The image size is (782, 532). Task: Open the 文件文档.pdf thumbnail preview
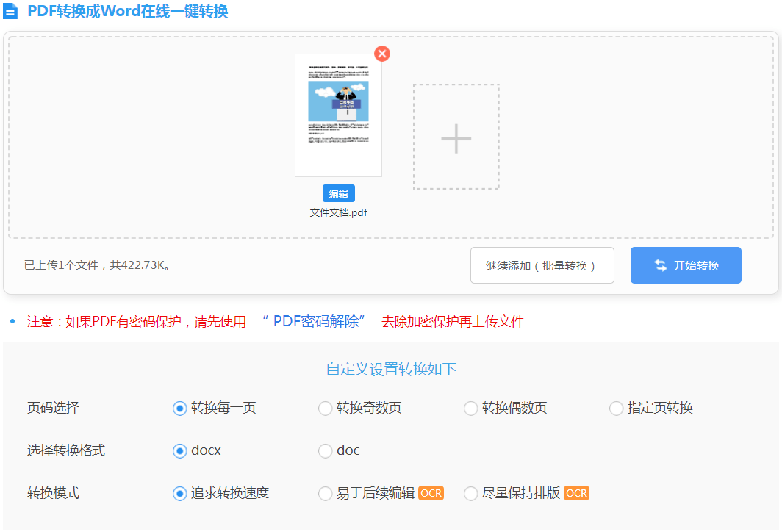[x=338, y=115]
